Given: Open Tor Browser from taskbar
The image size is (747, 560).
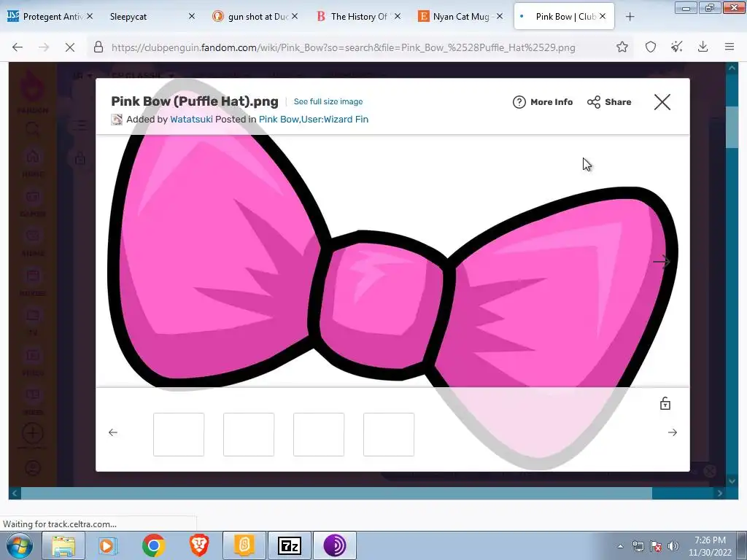Looking at the screenshot, I should [x=335, y=545].
